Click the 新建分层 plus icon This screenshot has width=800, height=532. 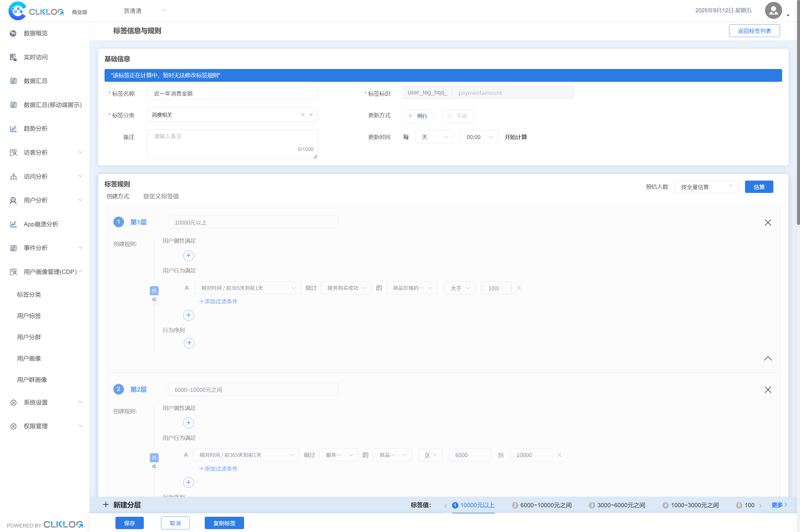click(x=106, y=505)
